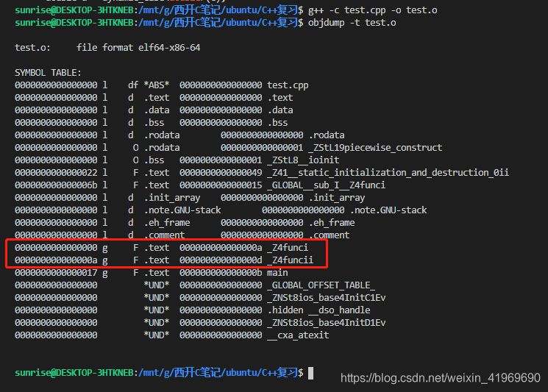Click the '_Z4funcii' symbol name
Image resolution: width=548 pixels, height=392 pixels.
(x=291, y=260)
